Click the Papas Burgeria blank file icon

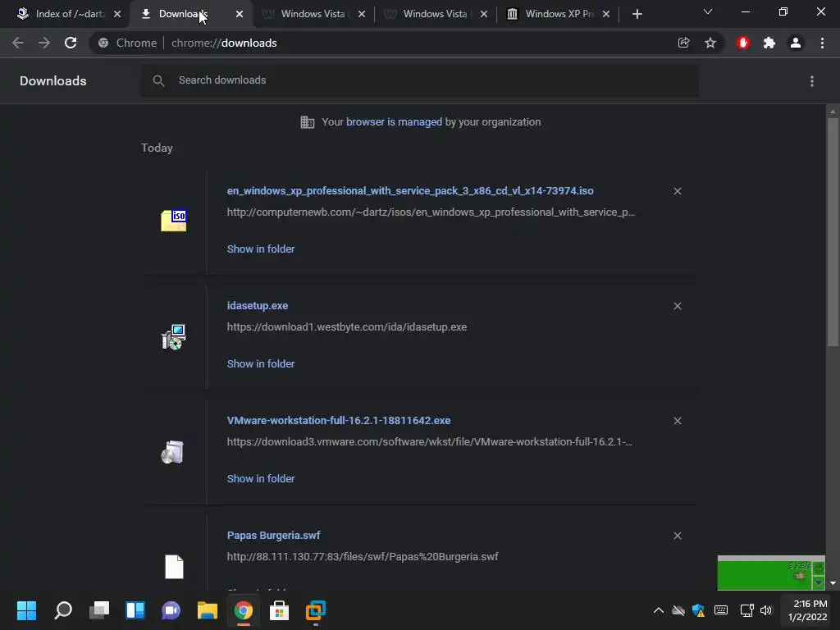(x=174, y=567)
